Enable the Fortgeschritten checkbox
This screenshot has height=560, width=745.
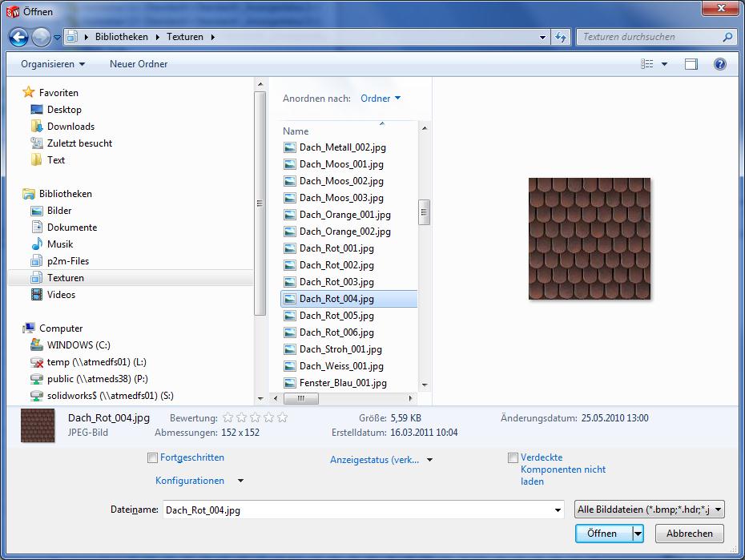point(152,458)
